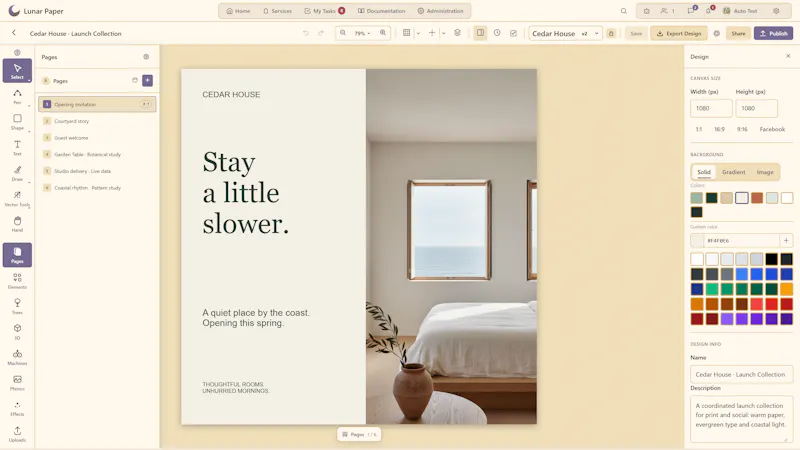
Task: Switch background type to Image
Action: [765, 172]
